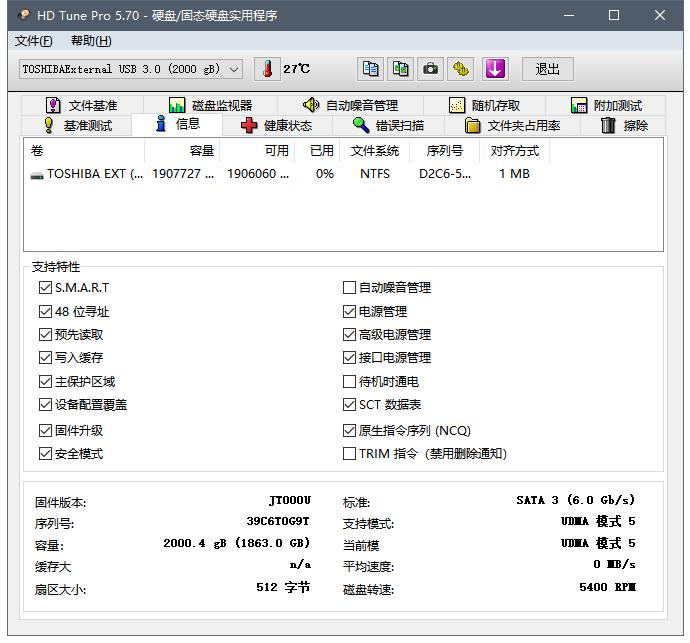Image resolution: width=690 pixels, height=643 pixels.
Task: Click the blue 信息 info icon
Action: [x=161, y=124]
